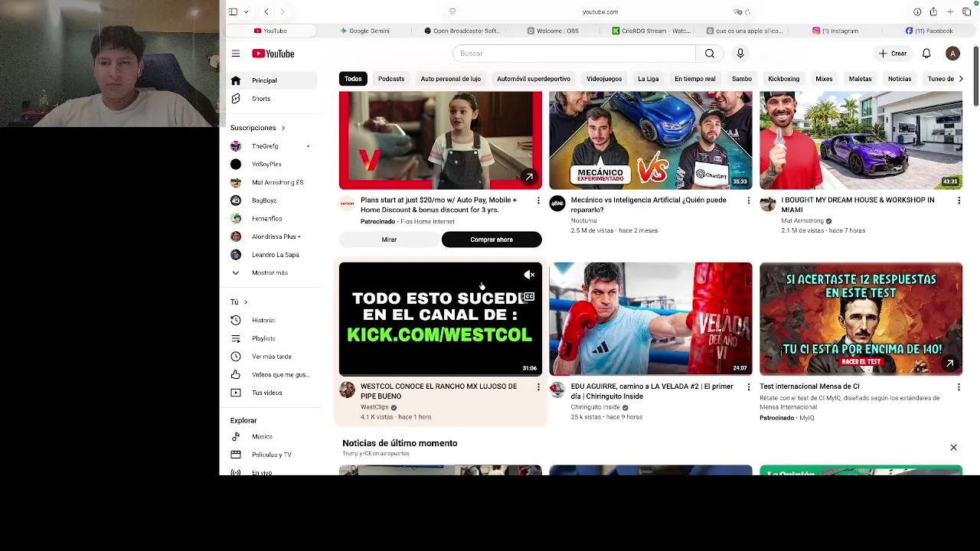980x551 pixels.
Task: Unmute the WESTCOL preview video
Action: coord(529,275)
